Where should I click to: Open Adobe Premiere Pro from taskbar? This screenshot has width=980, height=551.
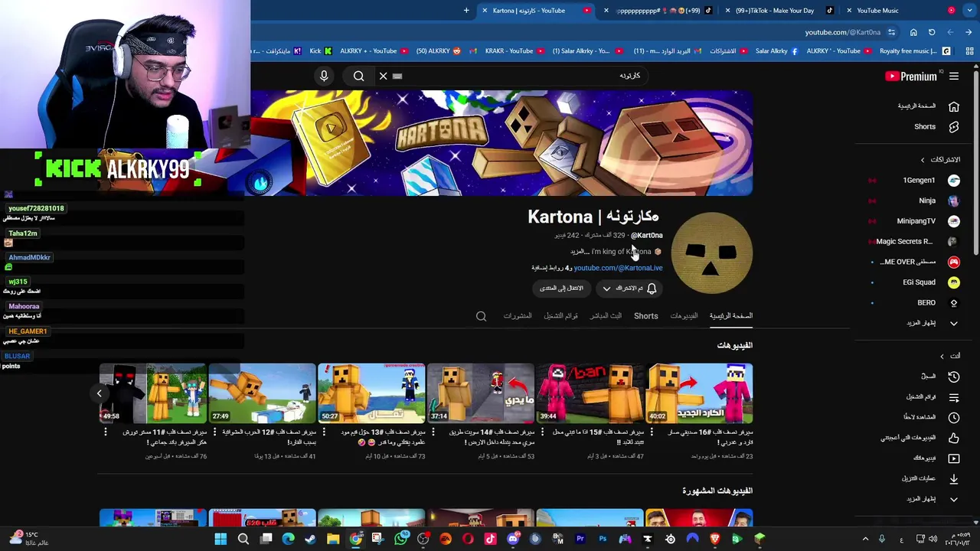[580, 539]
